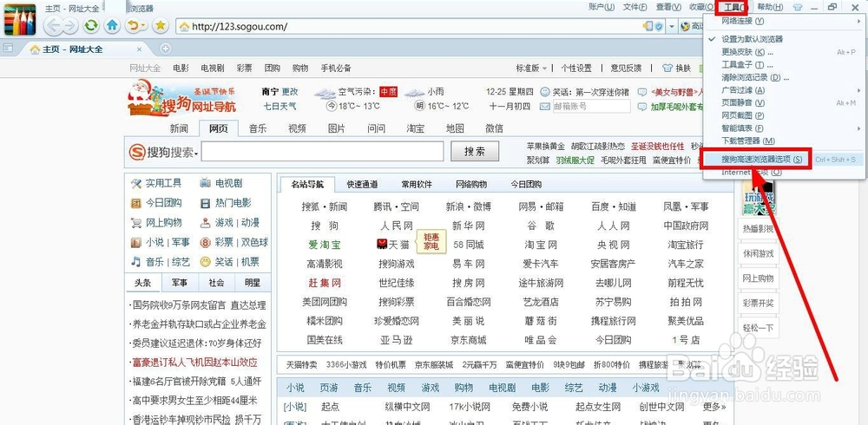Image resolution: width=868 pixels, height=425 pixels.
Task: Uncheck 设置为默认浏览器 in the tools menu
Action: (752, 39)
